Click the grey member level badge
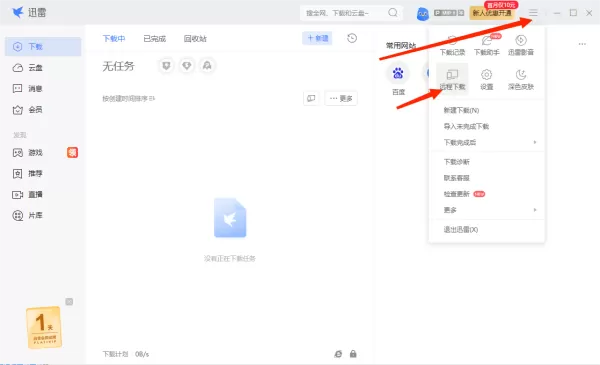600x365 pixels. coord(449,13)
